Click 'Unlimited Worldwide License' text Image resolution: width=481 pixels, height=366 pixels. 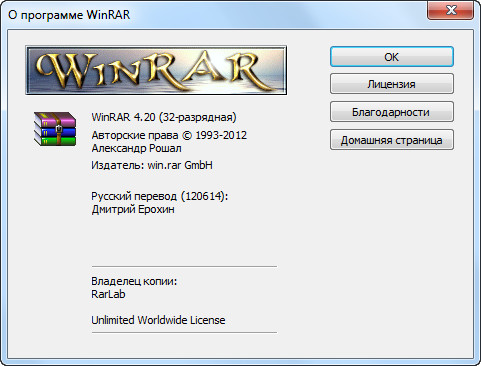[x=158, y=320]
